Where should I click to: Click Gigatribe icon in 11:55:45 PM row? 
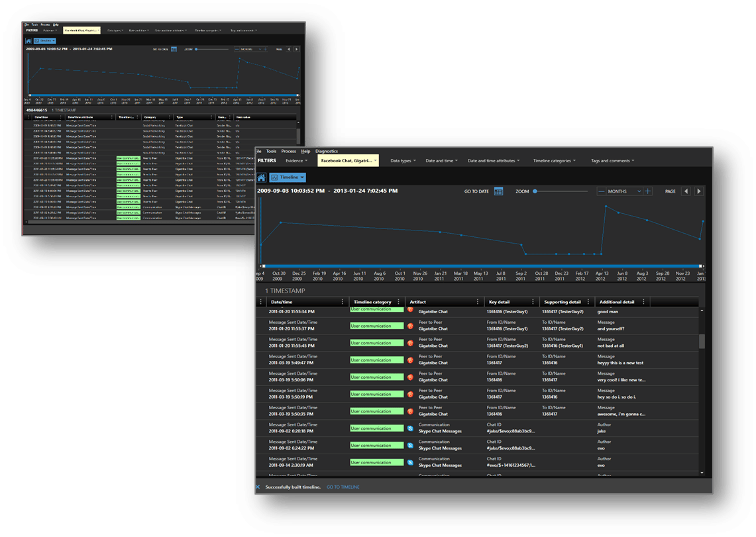(x=410, y=343)
